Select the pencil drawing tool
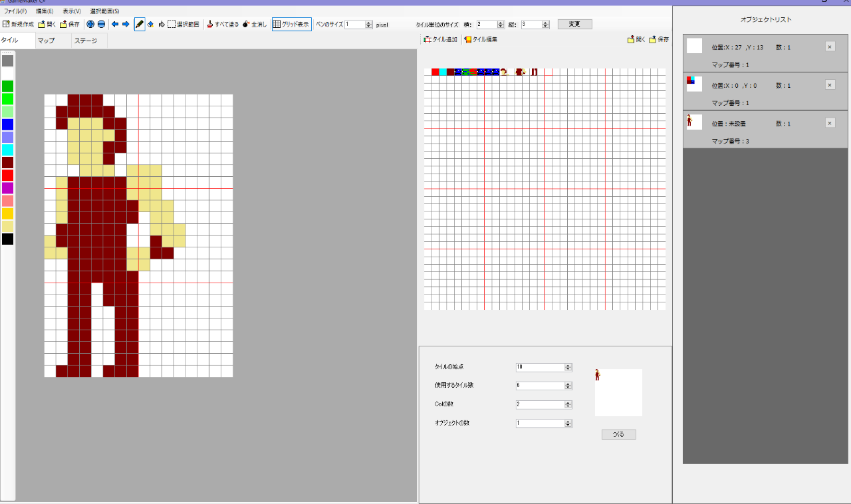Viewport: 851px width, 504px height. point(140,24)
